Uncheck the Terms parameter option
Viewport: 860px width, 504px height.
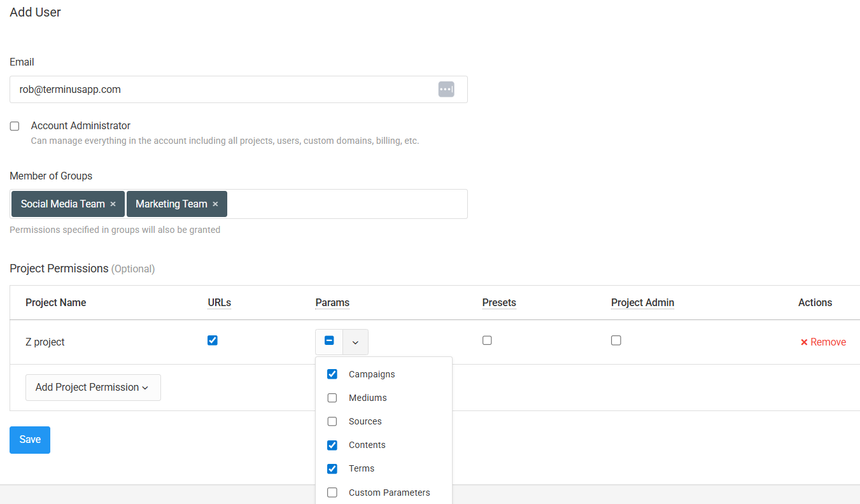332,468
